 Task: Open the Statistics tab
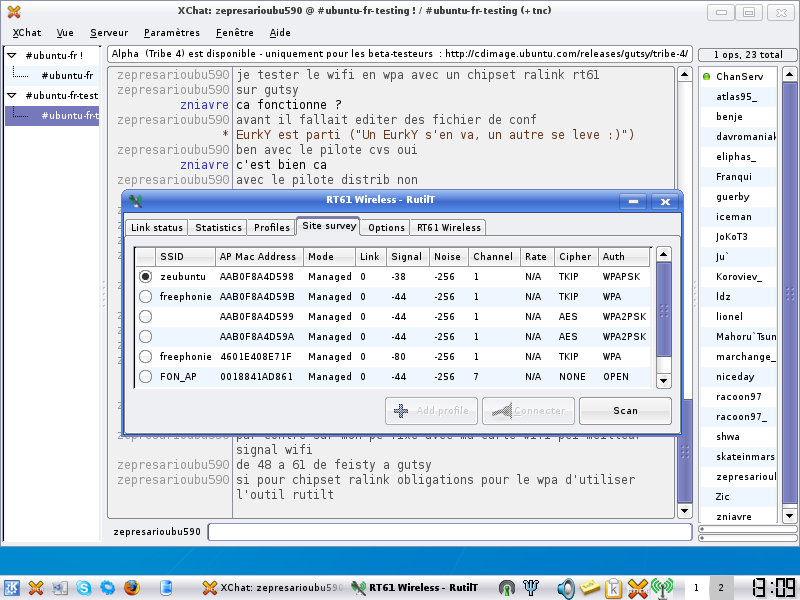point(218,228)
